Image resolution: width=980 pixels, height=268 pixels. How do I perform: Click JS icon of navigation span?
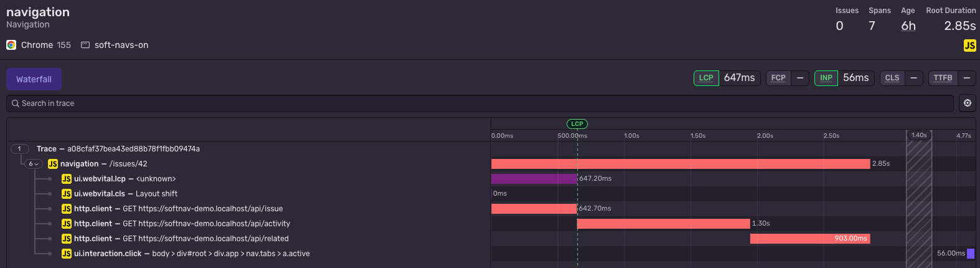coord(53,164)
